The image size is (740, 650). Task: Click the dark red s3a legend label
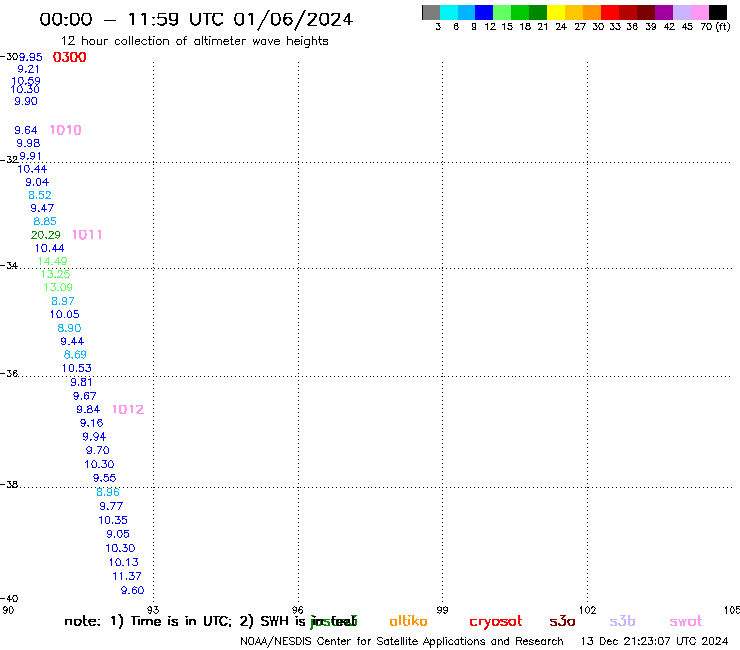point(563,621)
